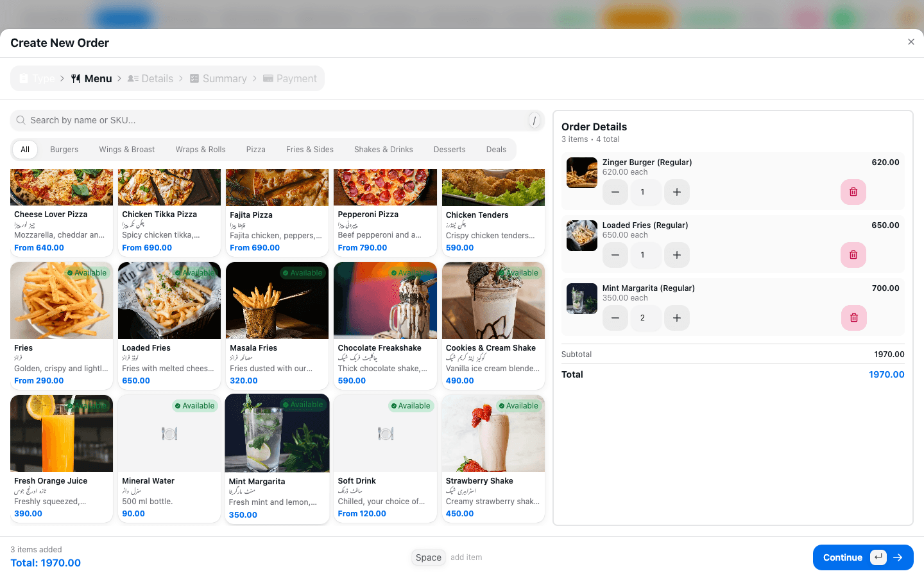Click the Mint Margarita quantity field
Viewport: 924px width, 578px height.
coord(646,318)
